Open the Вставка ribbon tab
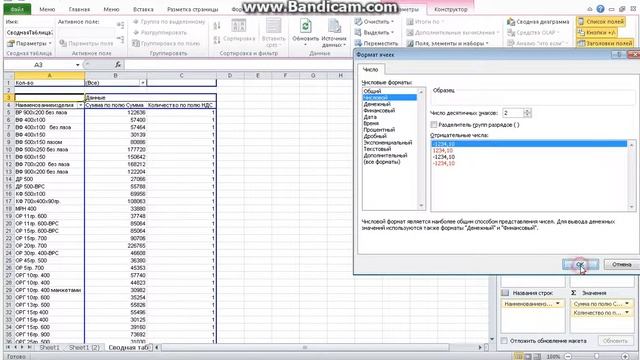 point(143,9)
